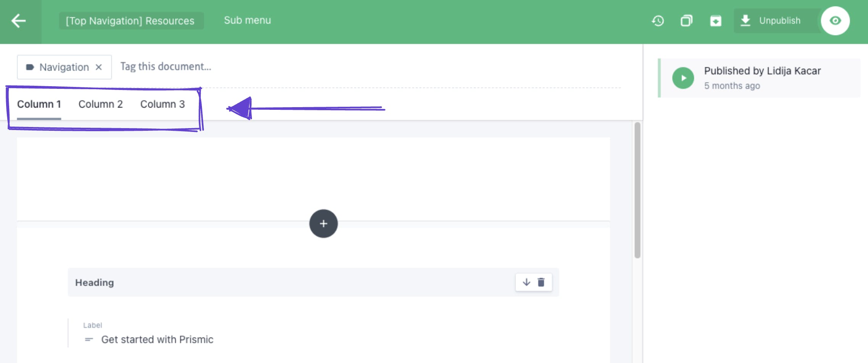Click the green play icon beside Published
This screenshot has height=363, width=868.
tap(683, 78)
